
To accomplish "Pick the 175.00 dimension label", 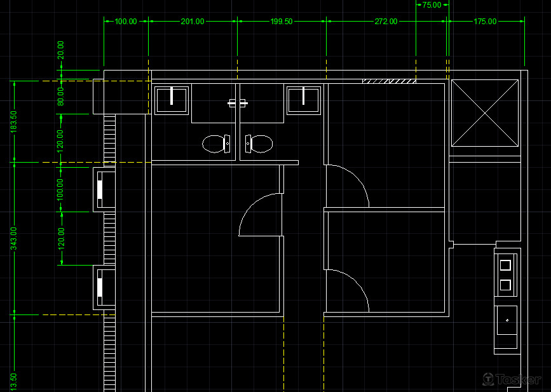I will coord(485,22).
